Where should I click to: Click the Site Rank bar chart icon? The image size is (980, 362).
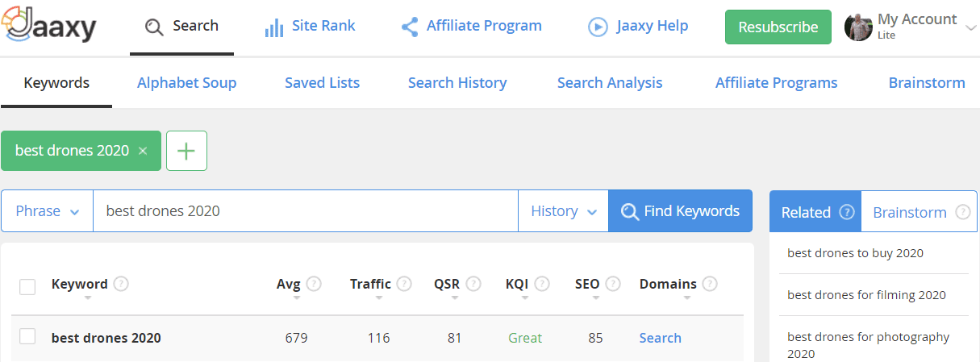coord(274,27)
